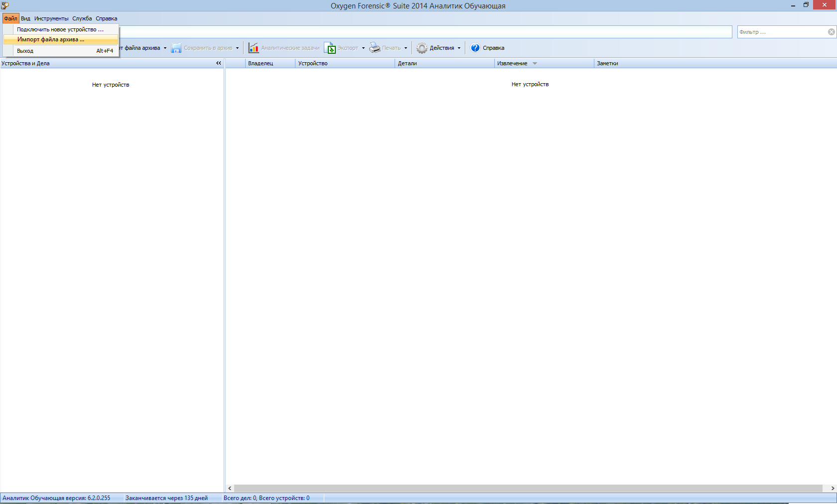Click the Действия toolbar label
Screen dimensions: 837x504
tap(442, 48)
